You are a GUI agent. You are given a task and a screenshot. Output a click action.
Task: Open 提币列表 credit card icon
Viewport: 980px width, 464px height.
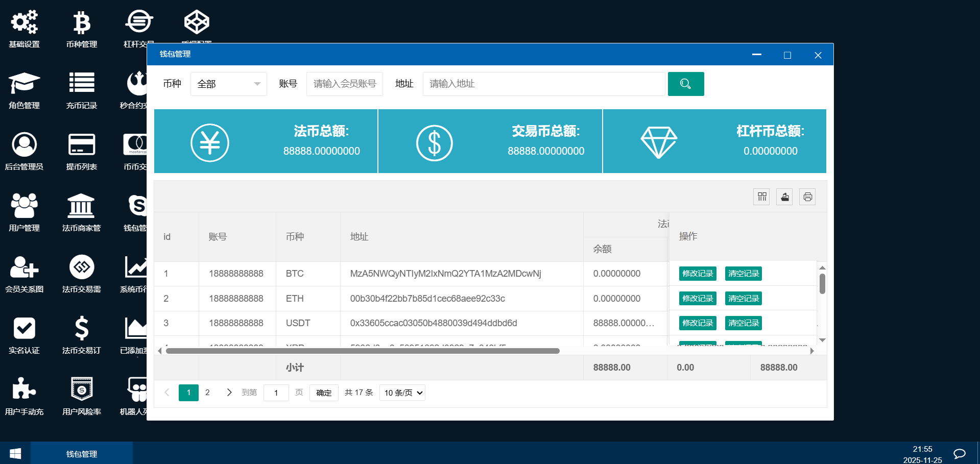click(82, 145)
